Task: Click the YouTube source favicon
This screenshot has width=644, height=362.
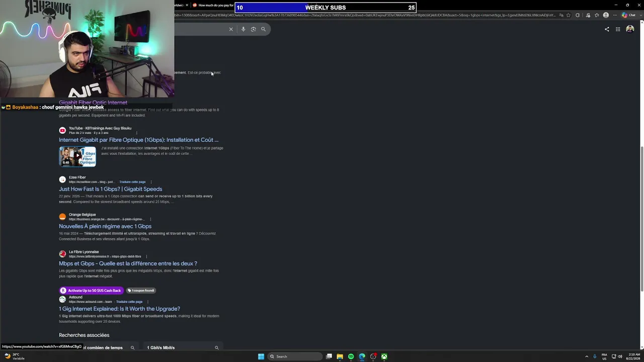Action: tap(62, 130)
